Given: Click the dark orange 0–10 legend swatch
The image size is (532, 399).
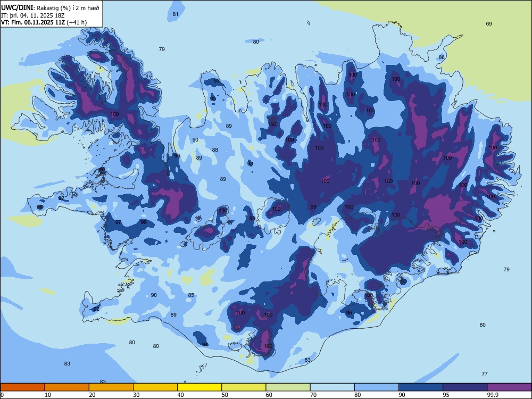Looking at the screenshot, I should tap(22, 387).
